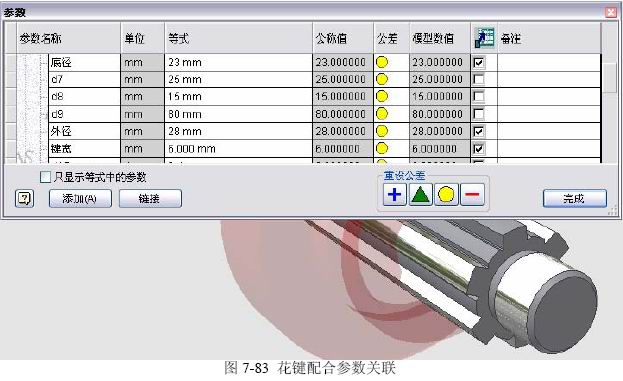Click the 添加(A) button
Image resolution: width=623 pixels, height=381 pixels.
click(x=80, y=198)
